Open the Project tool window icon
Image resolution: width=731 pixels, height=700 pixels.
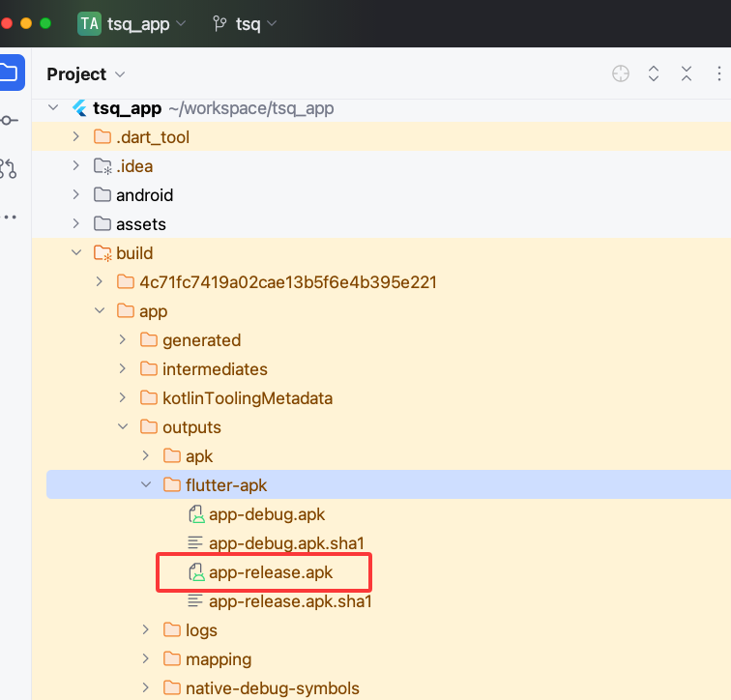[9, 73]
